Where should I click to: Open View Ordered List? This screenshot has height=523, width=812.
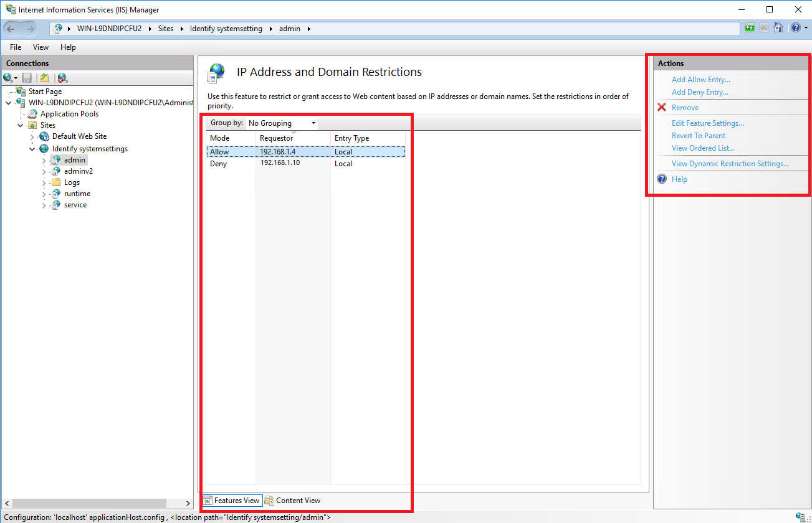click(703, 148)
